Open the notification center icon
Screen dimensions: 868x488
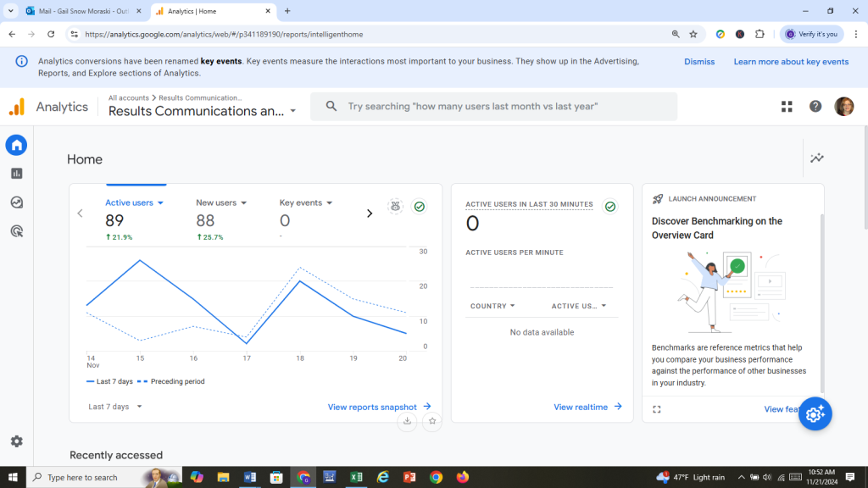(x=850, y=477)
